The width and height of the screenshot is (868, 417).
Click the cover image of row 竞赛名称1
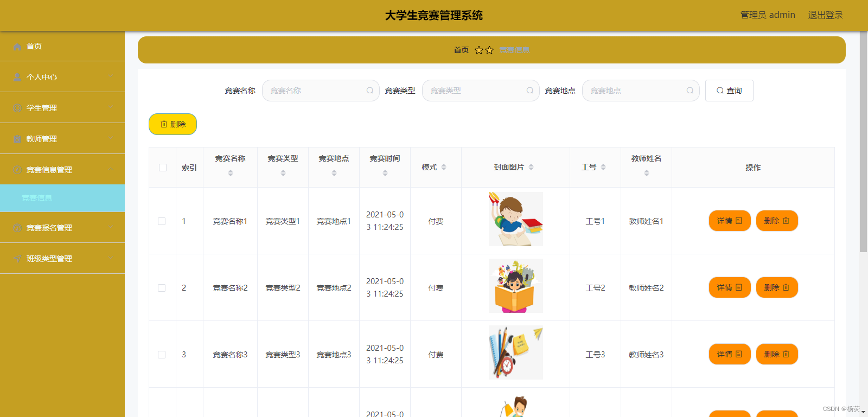515,219
